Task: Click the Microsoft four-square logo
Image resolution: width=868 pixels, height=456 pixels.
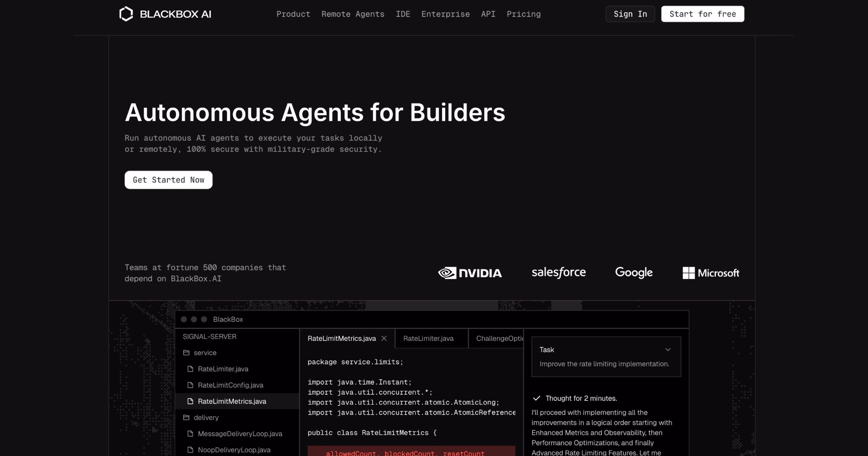Action: click(x=688, y=273)
